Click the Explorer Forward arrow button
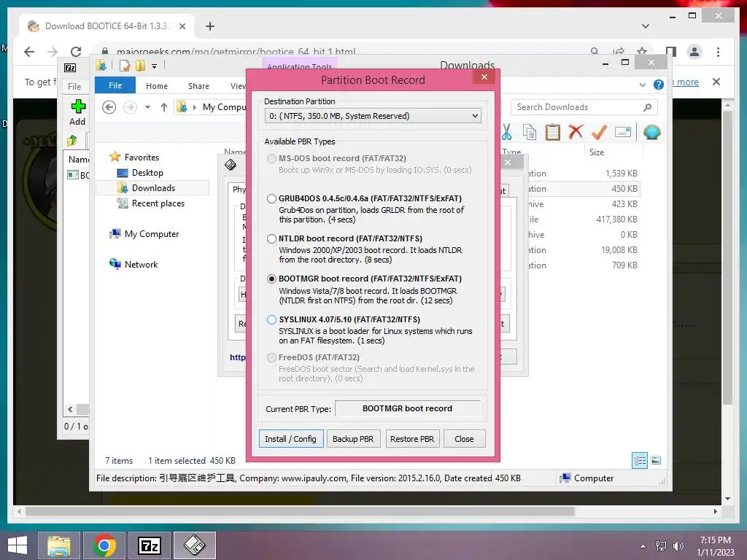 point(130,107)
